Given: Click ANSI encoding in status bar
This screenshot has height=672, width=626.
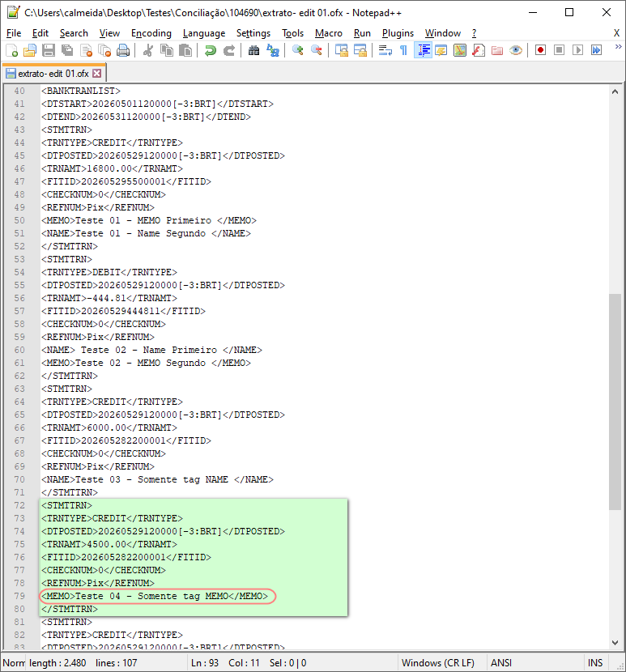Looking at the screenshot, I should click(x=501, y=662).
